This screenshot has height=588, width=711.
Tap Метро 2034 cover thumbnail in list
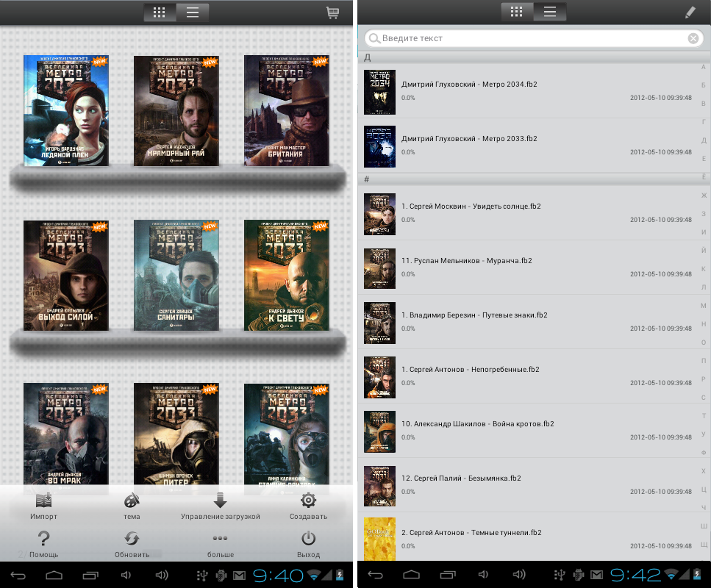[x=379, y=92]
